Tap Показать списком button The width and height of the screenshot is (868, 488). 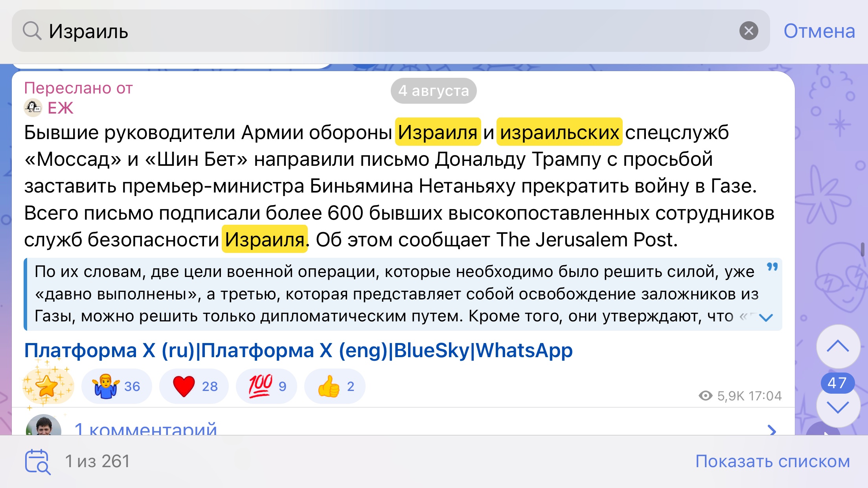pos(772,461)
